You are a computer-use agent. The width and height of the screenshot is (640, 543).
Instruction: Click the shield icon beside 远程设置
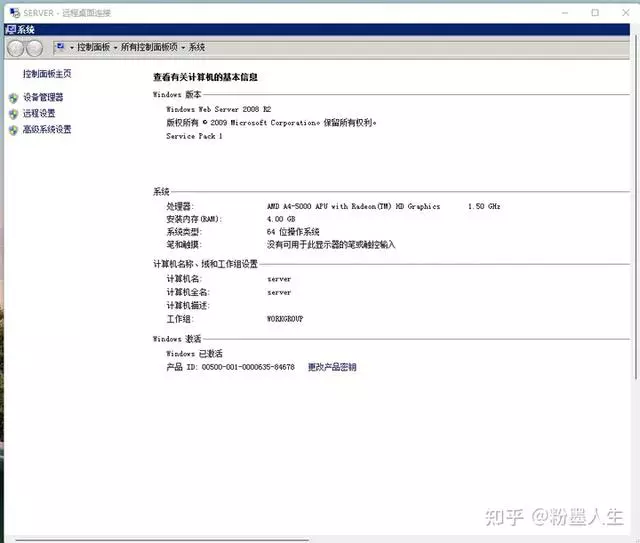(x=13, y=114)
